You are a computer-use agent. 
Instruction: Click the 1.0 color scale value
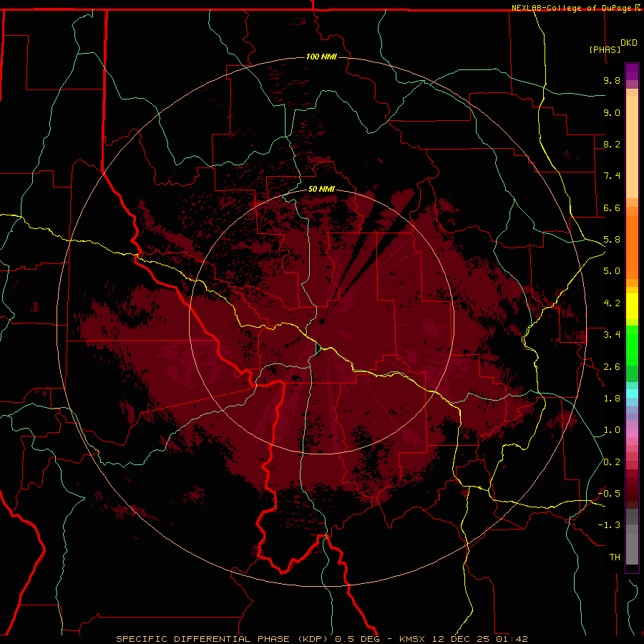(x=612, y=430)
